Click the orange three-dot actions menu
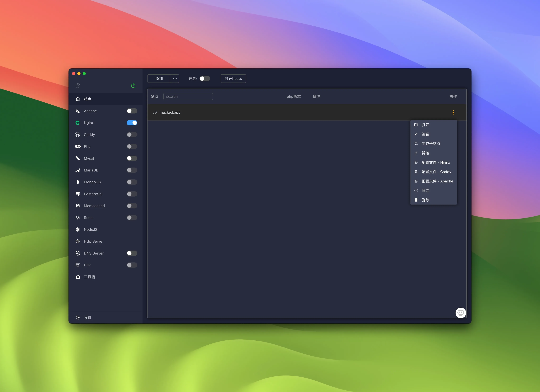The image size is (540, 392). tap(453, 112)
